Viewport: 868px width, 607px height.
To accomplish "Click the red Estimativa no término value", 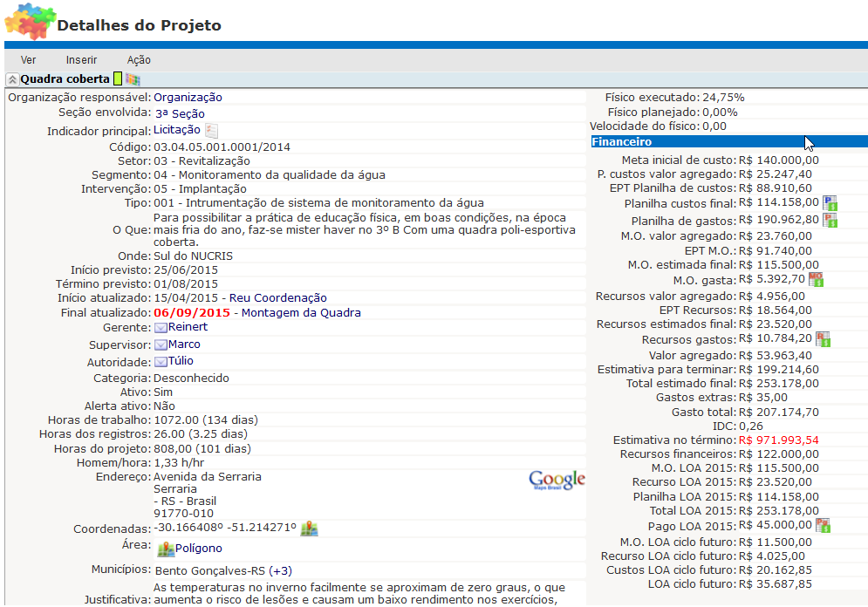I will 779,440.
